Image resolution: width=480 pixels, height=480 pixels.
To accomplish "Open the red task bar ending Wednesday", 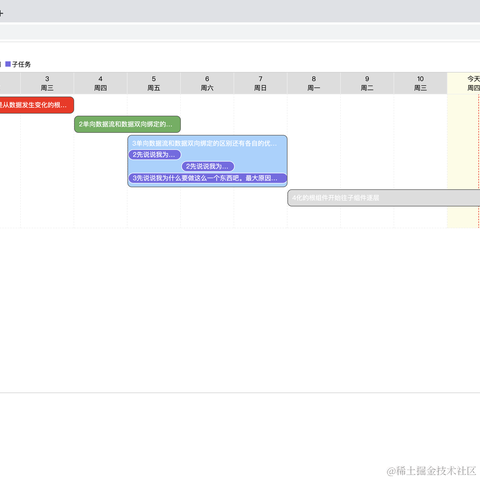I will coord(37,105).
